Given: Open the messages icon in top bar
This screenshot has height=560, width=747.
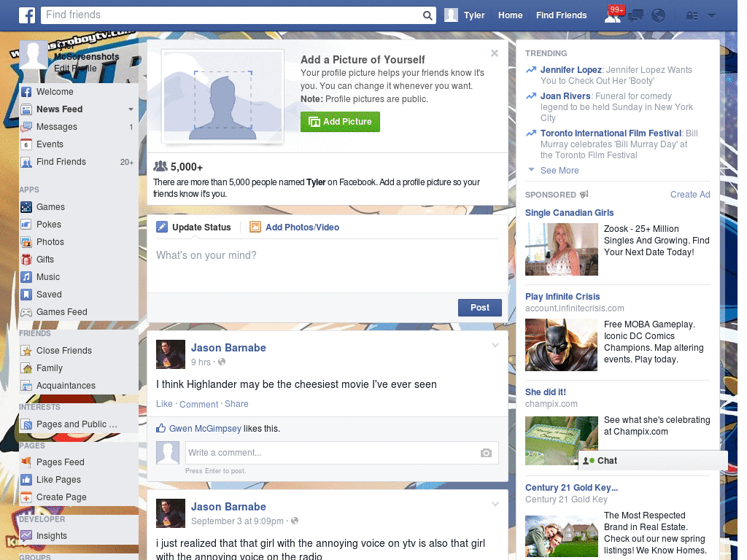Looking at the screenshot, I should [x=636, y=16].
